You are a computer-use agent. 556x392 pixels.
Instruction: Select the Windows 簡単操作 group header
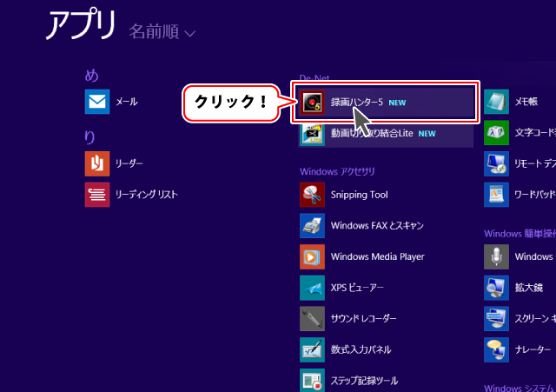coord(520,234)
